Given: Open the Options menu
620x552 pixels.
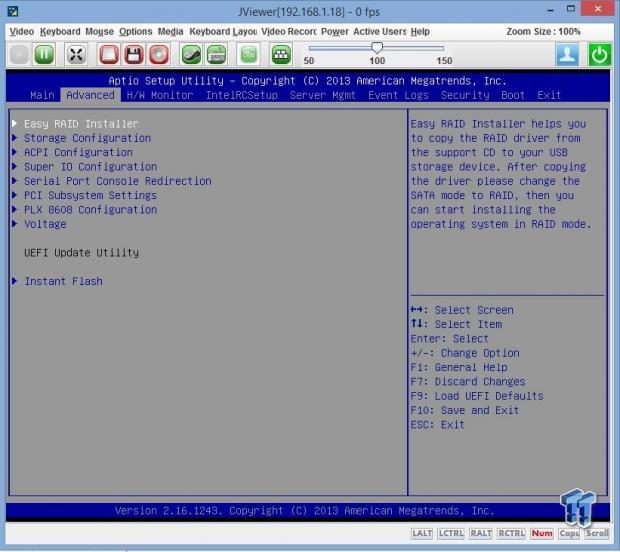Looking at the screenshot, I should point(136,31).
